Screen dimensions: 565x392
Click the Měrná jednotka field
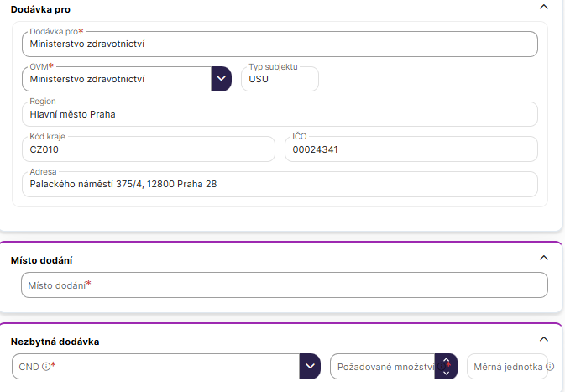pyautogui.click(x=504, y=367)
